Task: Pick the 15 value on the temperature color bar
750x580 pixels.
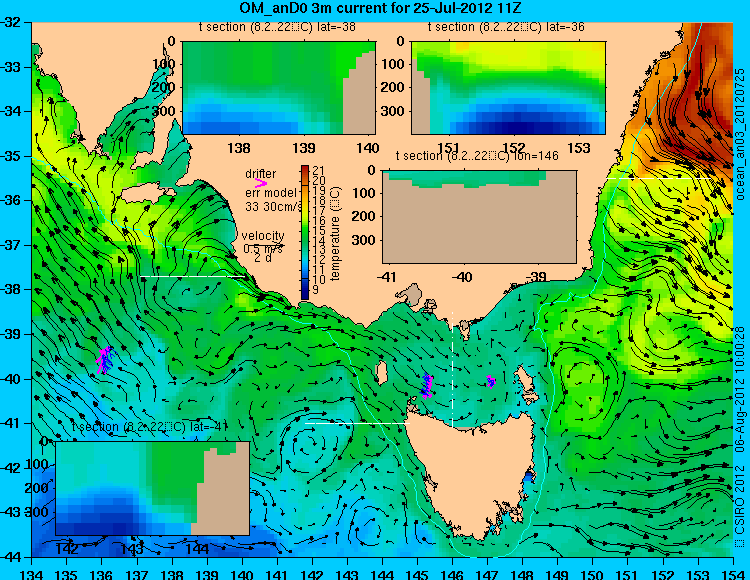Action: (x=319, y=230)
